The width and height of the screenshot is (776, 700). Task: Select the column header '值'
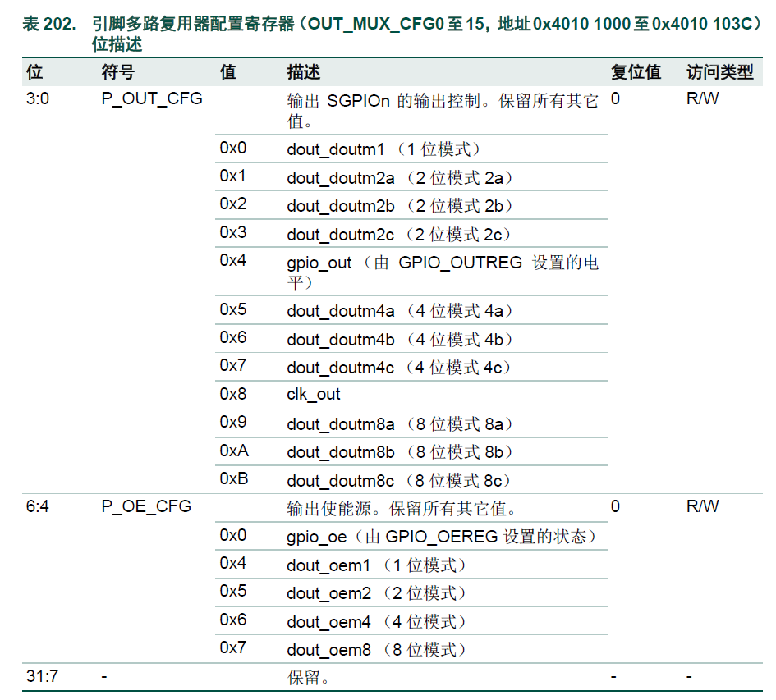click(x=228, y=72)
